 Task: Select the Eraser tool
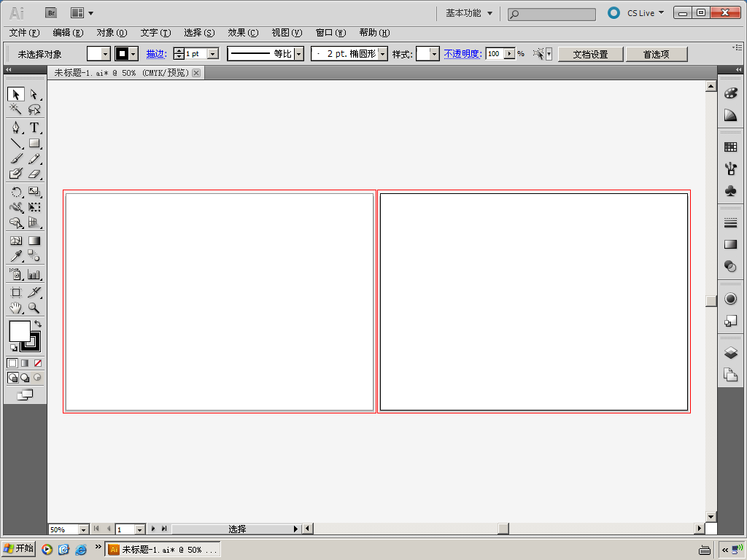point(34,174)
